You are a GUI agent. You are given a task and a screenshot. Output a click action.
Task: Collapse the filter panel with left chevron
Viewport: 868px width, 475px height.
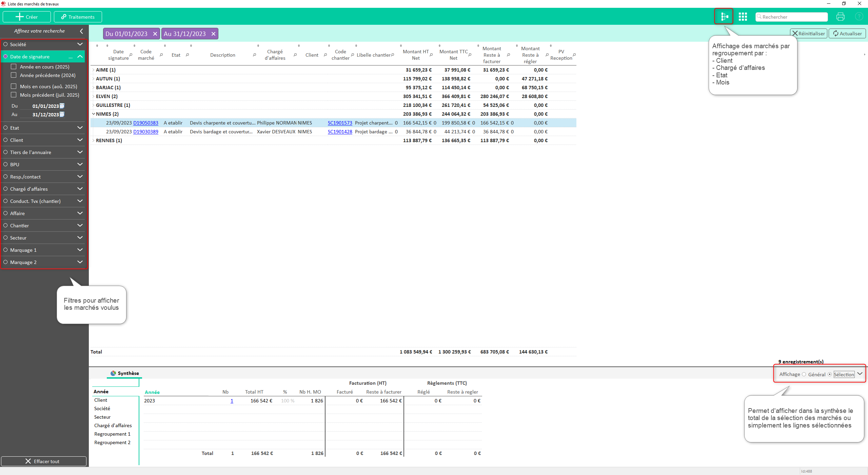pos(81,31)
